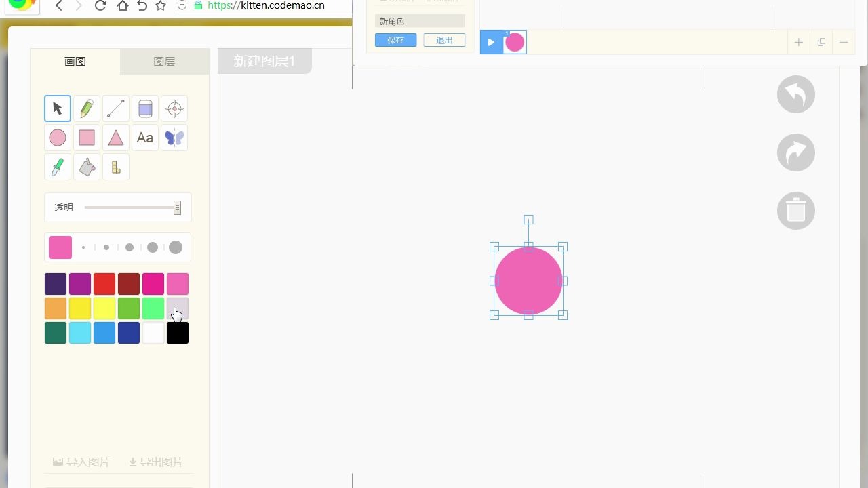The image size is (868, 488).
Task: Select the center point crosshair tool
Action: coord(174,108)
